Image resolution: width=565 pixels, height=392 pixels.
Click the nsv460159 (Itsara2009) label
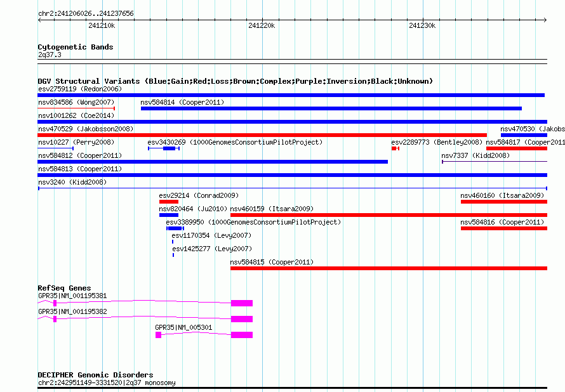coord(272,209)
